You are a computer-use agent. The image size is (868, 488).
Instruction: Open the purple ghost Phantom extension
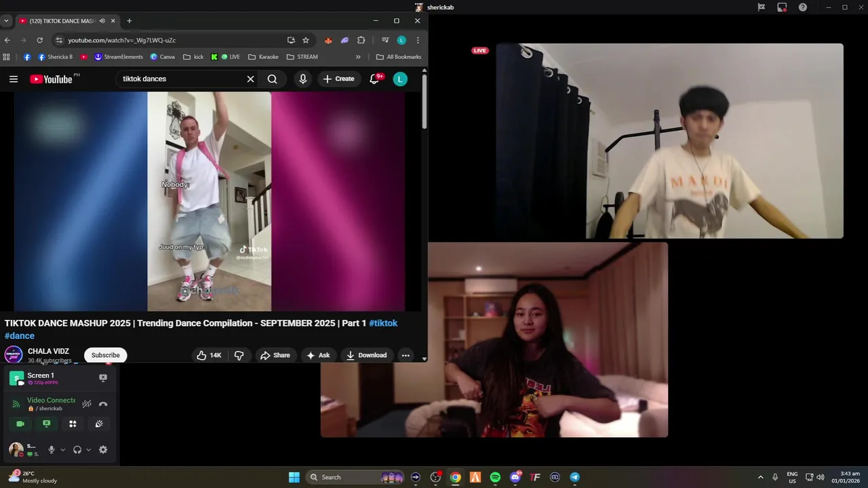(344, 40)
